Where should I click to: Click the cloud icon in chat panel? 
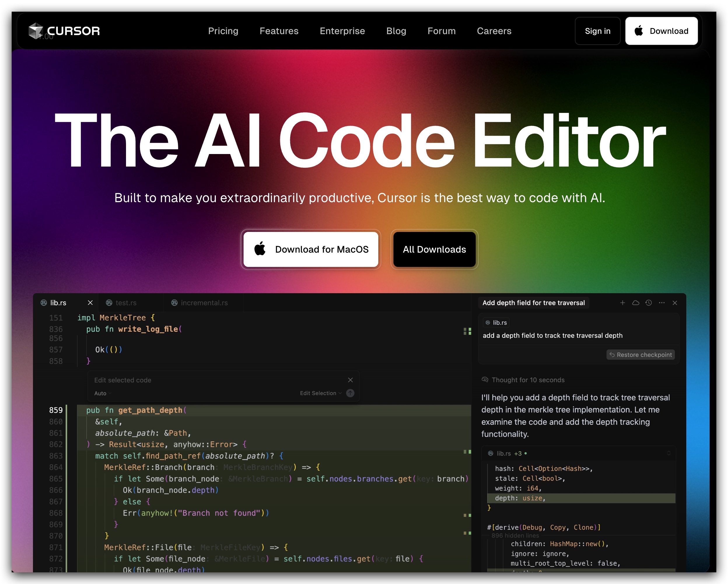636,303
